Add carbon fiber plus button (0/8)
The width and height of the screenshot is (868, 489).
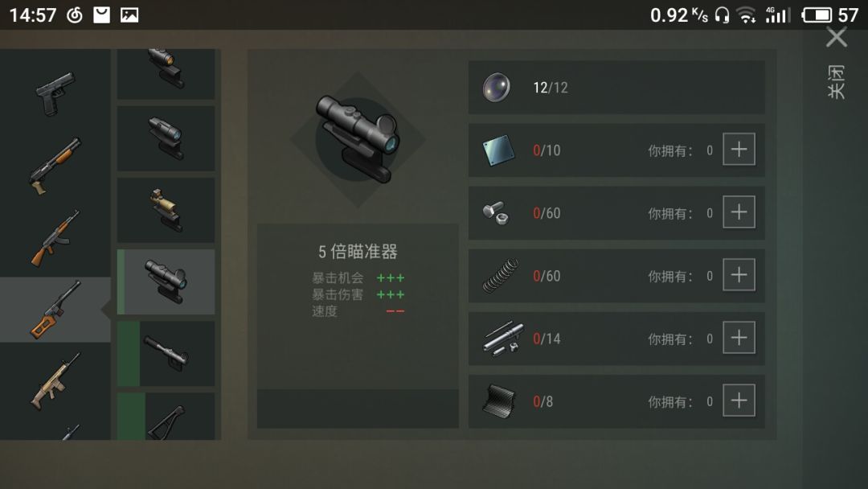tap(739, 401)
